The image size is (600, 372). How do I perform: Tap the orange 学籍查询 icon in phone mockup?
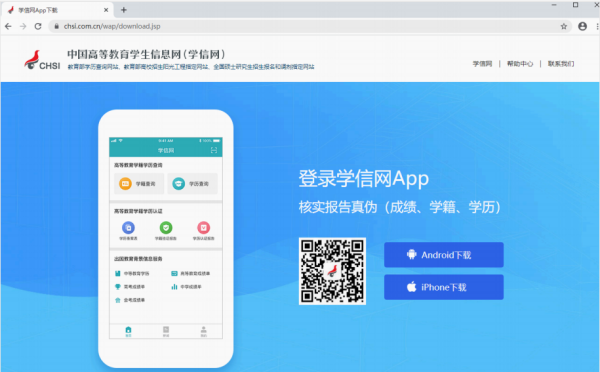[x=125, y=184]
